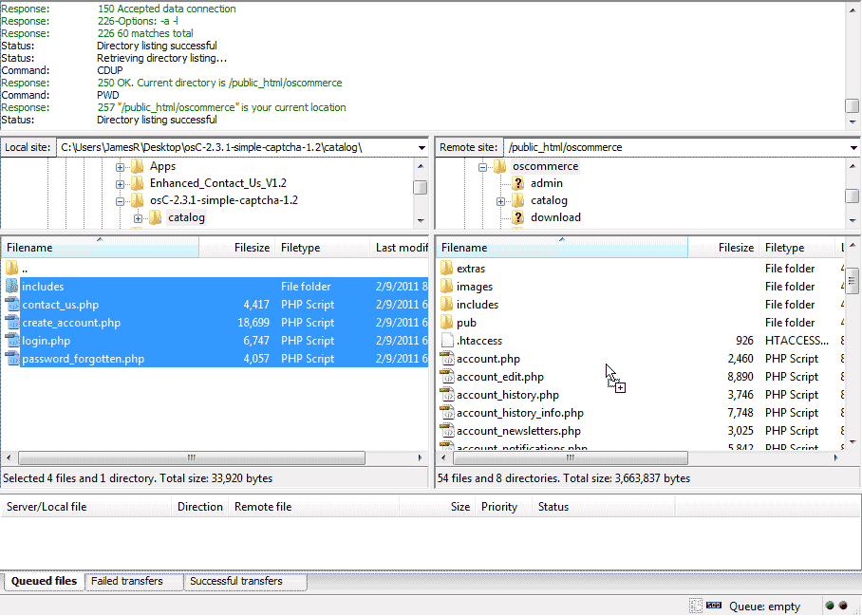Click the remote includes folder icon

pyautogui.click(x=446, y=305)
